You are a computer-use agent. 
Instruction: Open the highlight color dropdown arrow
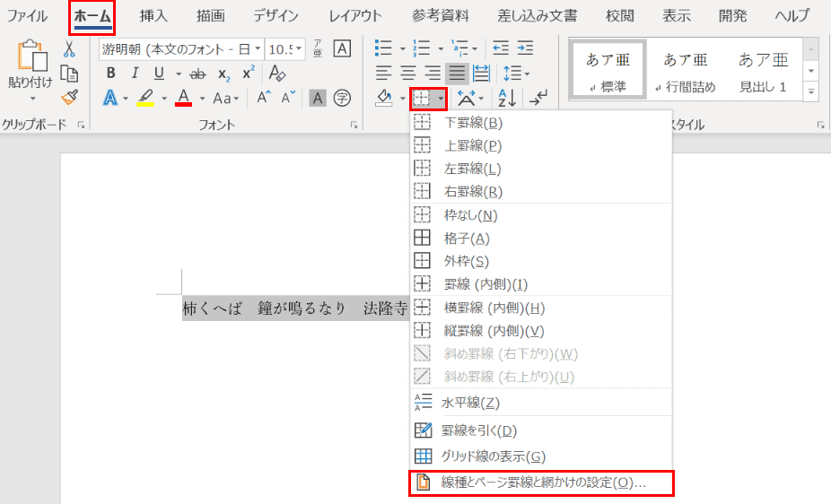click(164, 99)
